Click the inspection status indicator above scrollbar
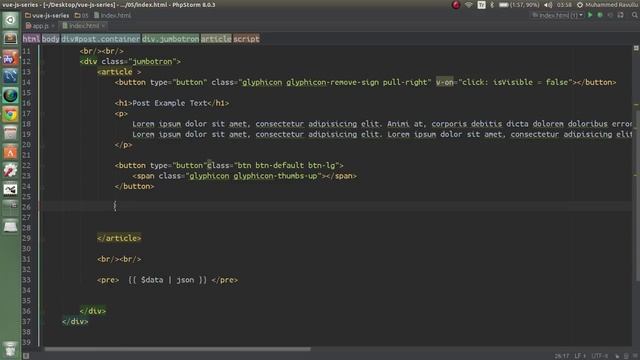 pyautogui.click(x=636, y=48)
